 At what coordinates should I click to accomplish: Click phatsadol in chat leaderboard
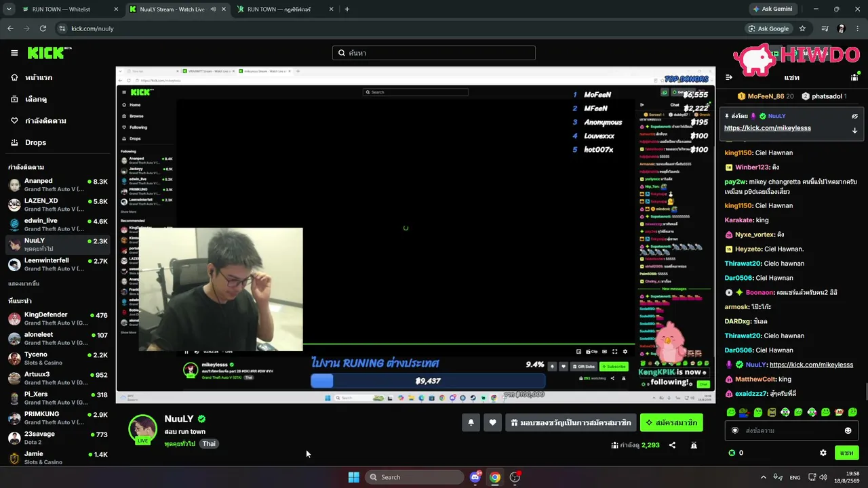coord(824,96)
